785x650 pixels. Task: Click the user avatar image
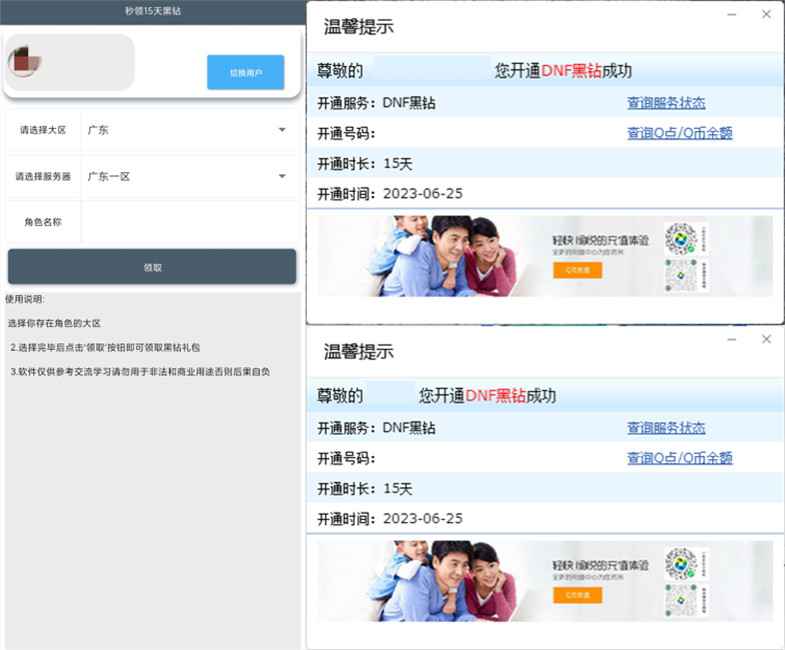(24, 62)
